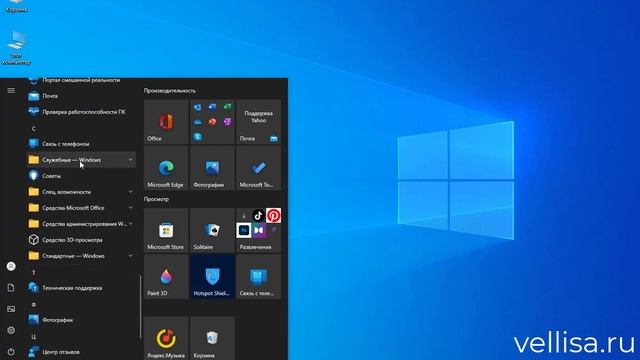
Task: Open Documents from the Start sidebar
Action: pyautogui.click(x=11, y=288)
